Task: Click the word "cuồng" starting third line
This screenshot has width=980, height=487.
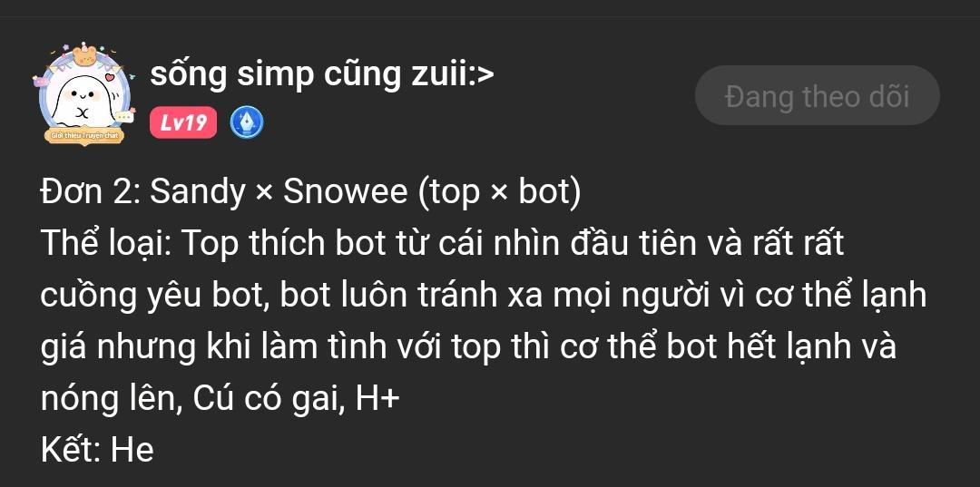Action: tap(89, 297)
